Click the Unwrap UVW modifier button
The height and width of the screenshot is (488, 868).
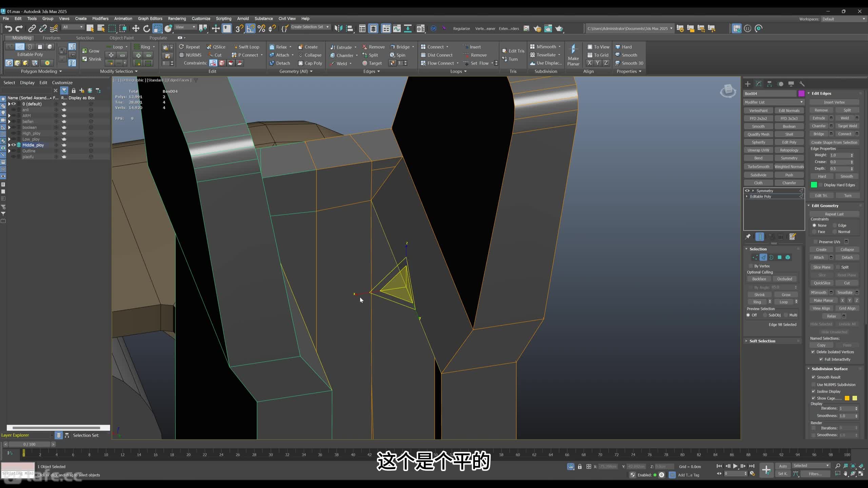758,150
